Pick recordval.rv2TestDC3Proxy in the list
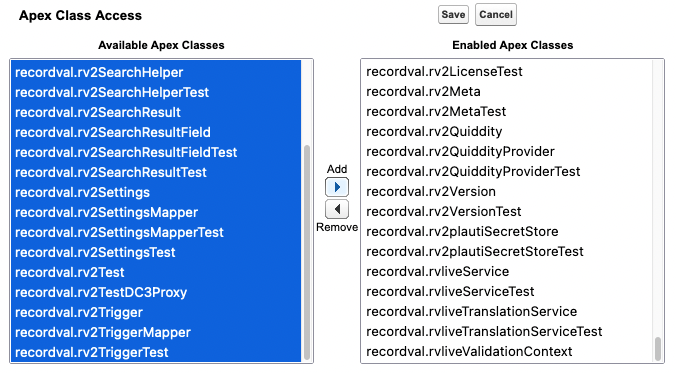The height and width of the screenshot is (373, 676). click(x=156, y=292)
